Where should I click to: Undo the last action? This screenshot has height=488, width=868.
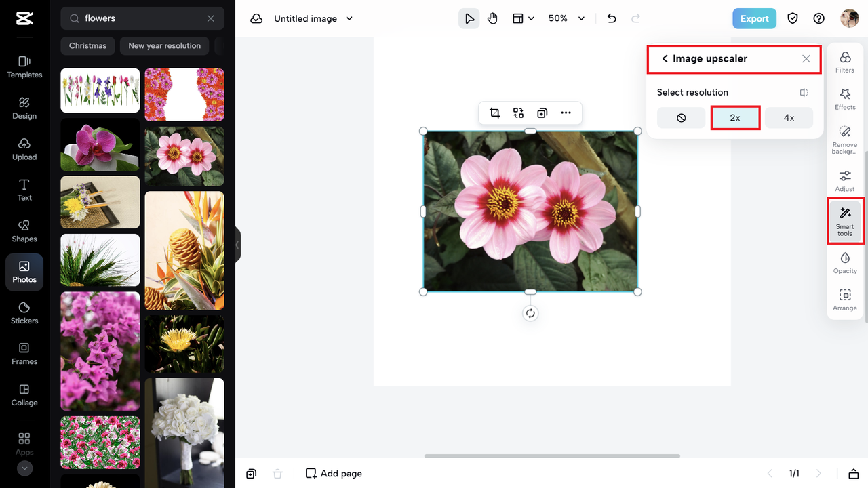pos(611,18)
